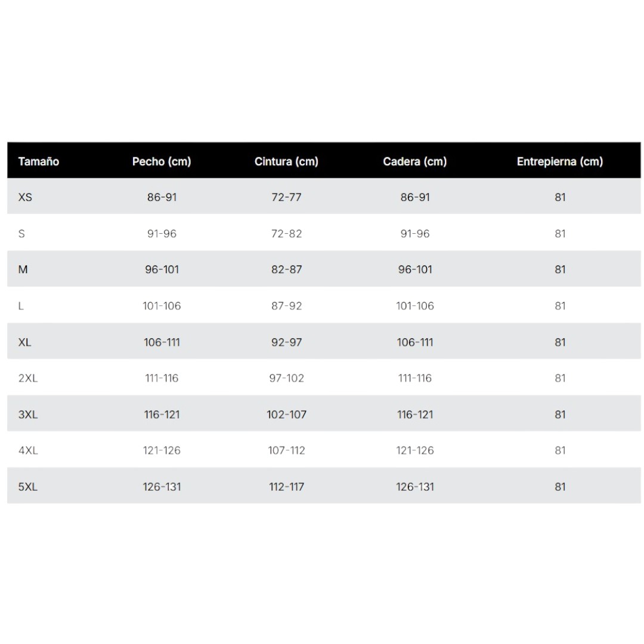This screenshot has width=644, height=644.
Task: Click hip value 121-126 in 4XL row
Action: pyautogui.click(x=415, y=451)
